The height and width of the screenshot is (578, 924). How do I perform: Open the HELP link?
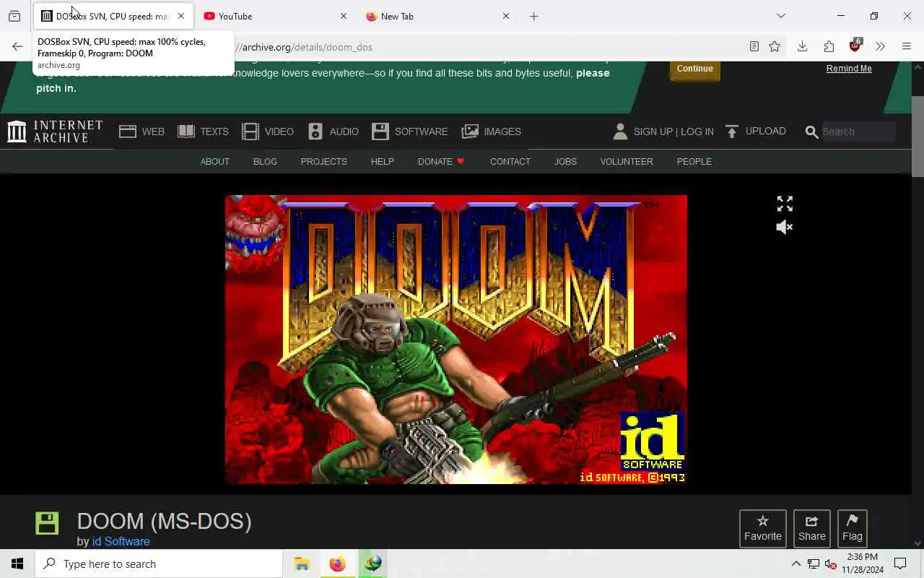pos(383,162)
